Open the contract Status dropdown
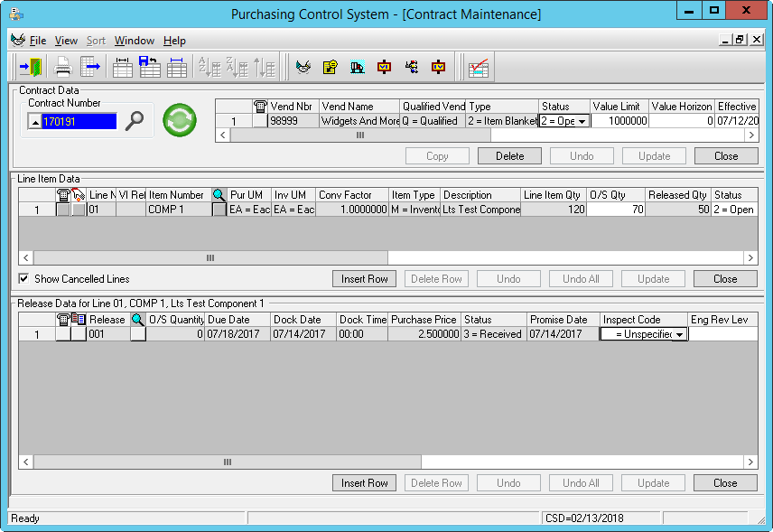This screenshot has height=532, width=773. point(582,121)
